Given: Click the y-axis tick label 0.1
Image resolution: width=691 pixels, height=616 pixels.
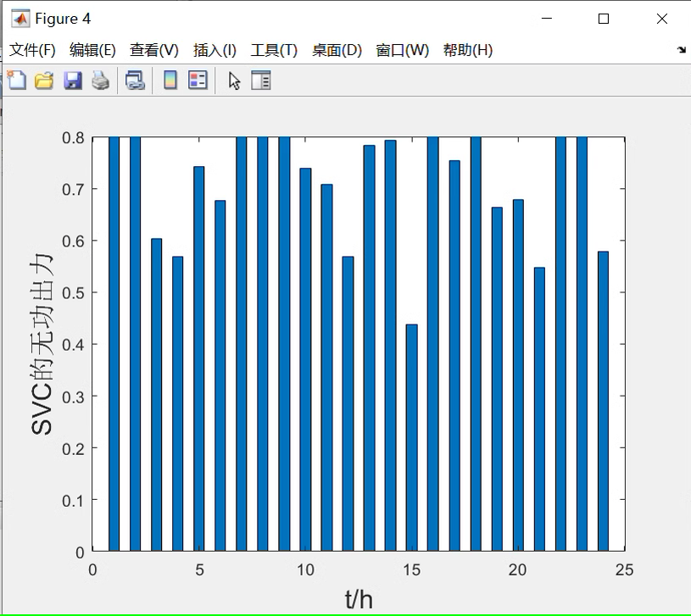Looking at the screenshot, I should click(73, 501).
